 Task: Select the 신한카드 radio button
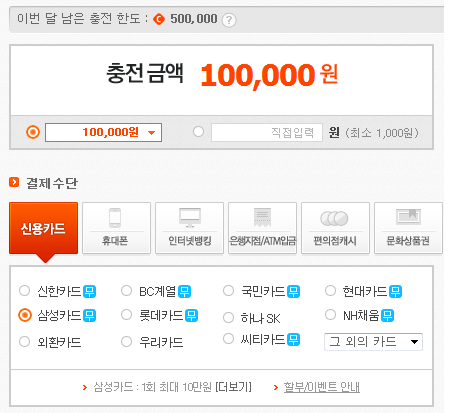24,291
